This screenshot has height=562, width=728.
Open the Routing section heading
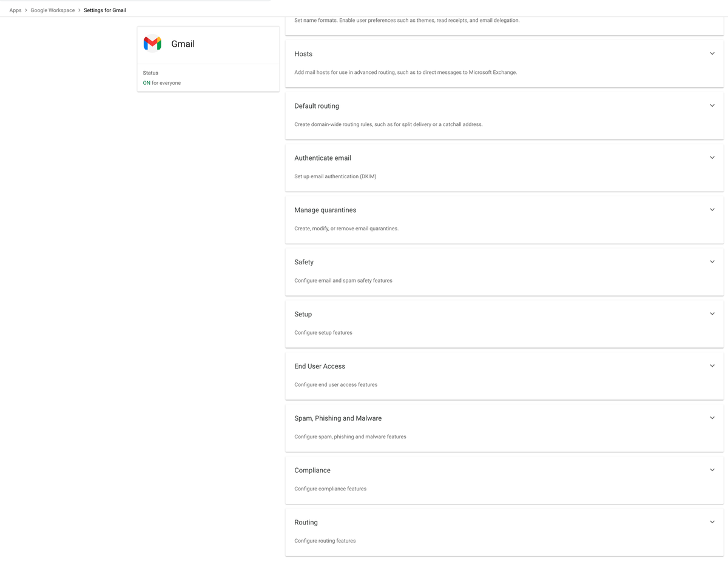306,523
